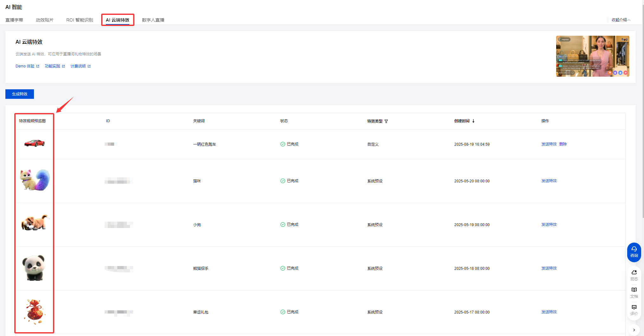
Task: Send the 猫咪 effect via 发送特效
Action: (549, 181)
